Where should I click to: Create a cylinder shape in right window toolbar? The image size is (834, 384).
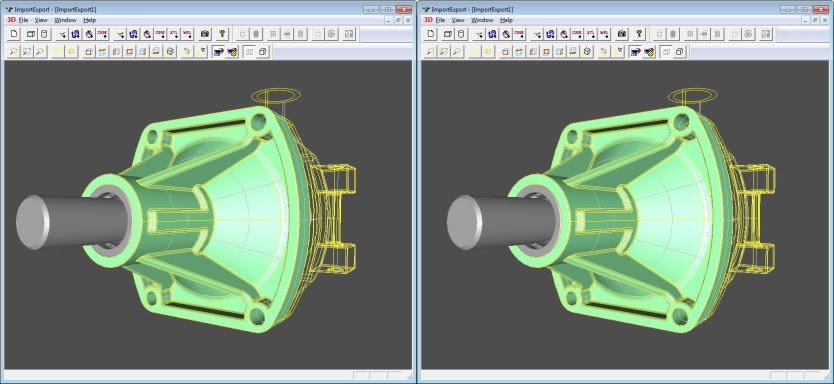(x=461, y=34)
